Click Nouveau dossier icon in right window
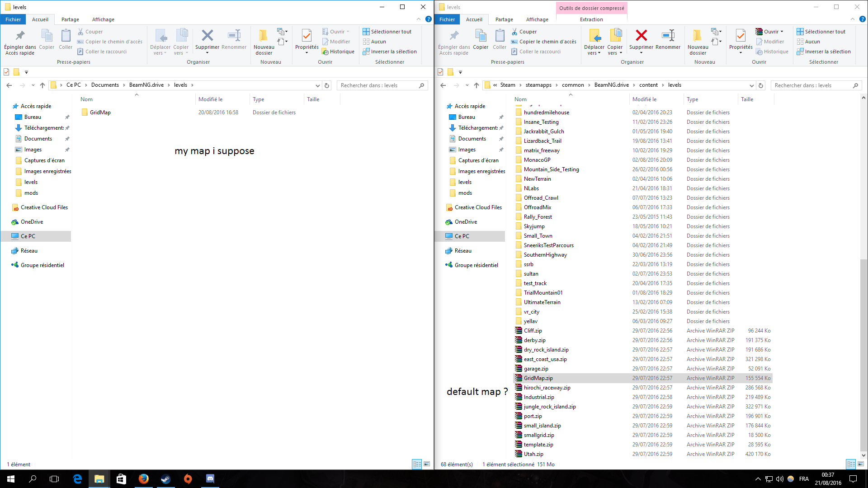Viewport: 868px width, 488px height. [x=698, y=35]
